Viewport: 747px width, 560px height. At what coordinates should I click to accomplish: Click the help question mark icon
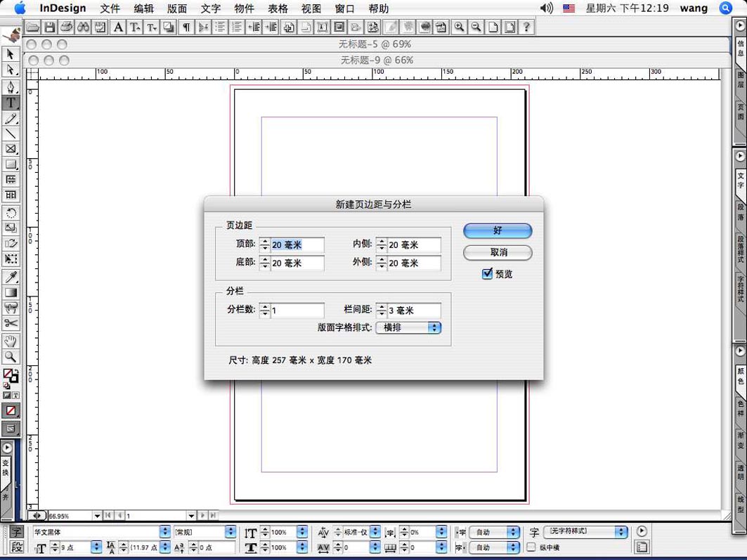(x=526, y=27)
